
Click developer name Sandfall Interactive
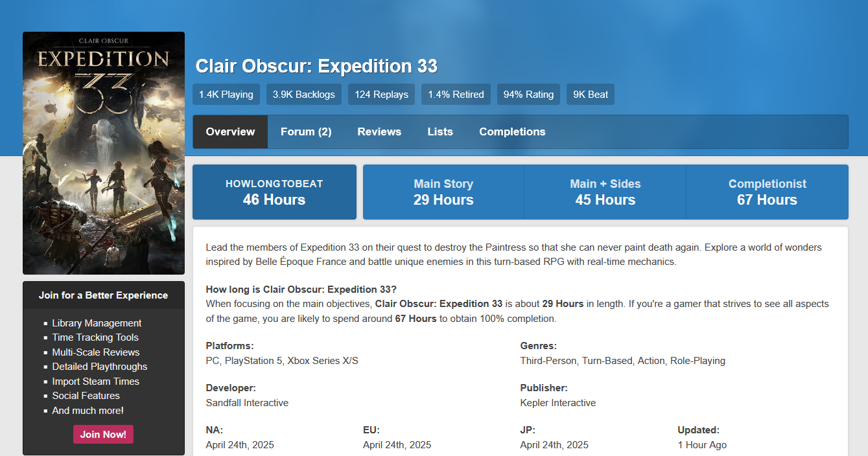[247, 403]
